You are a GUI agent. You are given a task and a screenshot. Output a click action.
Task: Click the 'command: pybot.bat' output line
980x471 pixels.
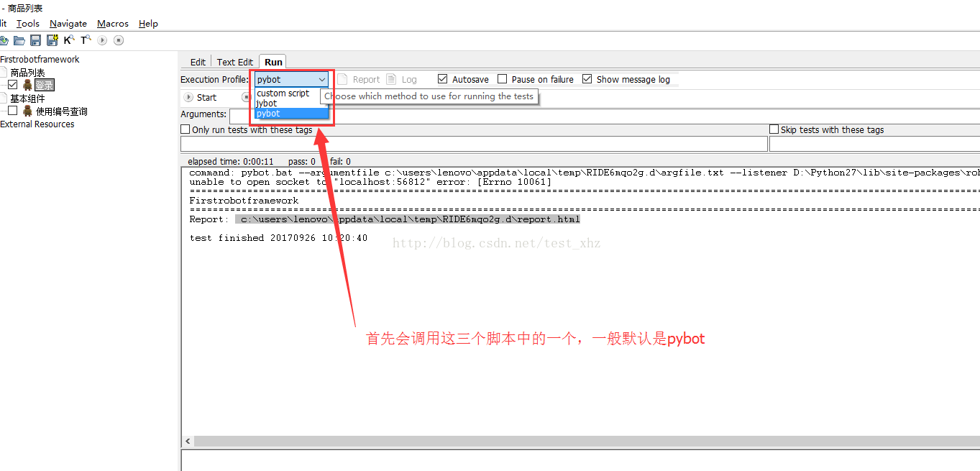click(x=584, y=173)
